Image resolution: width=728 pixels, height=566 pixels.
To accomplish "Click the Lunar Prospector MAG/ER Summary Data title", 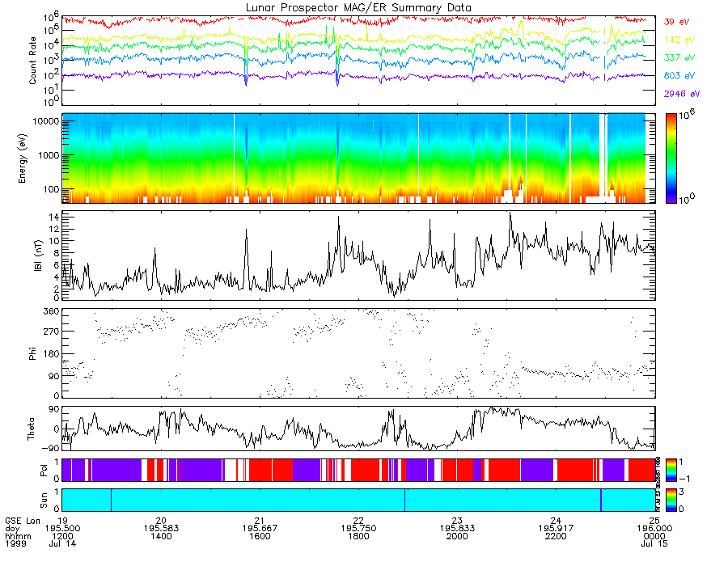I will [358, 8].
